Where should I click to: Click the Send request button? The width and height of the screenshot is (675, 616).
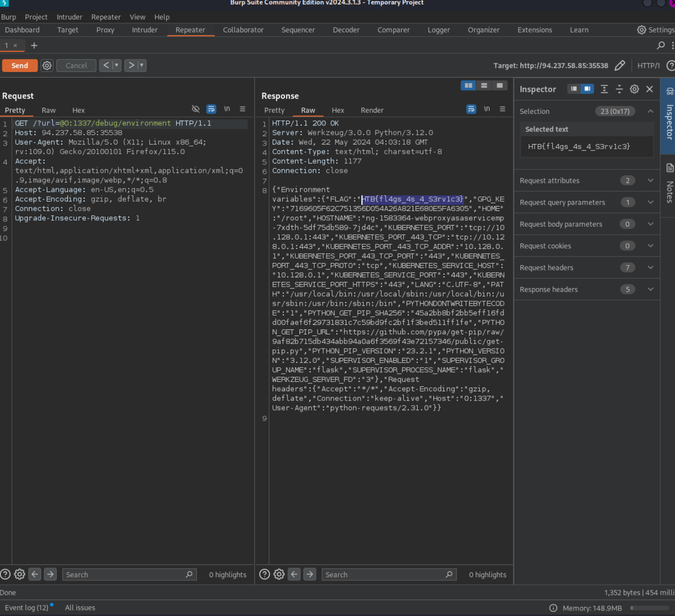[20, 65]
